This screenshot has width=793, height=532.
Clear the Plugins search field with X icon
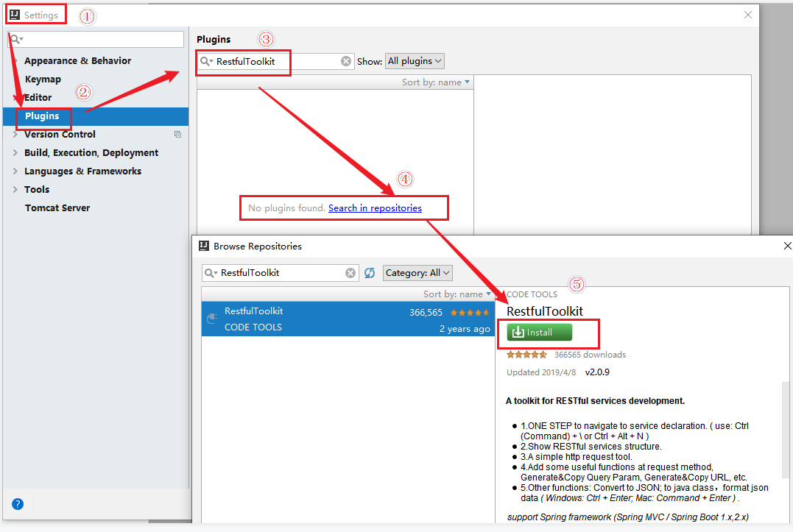346,61
